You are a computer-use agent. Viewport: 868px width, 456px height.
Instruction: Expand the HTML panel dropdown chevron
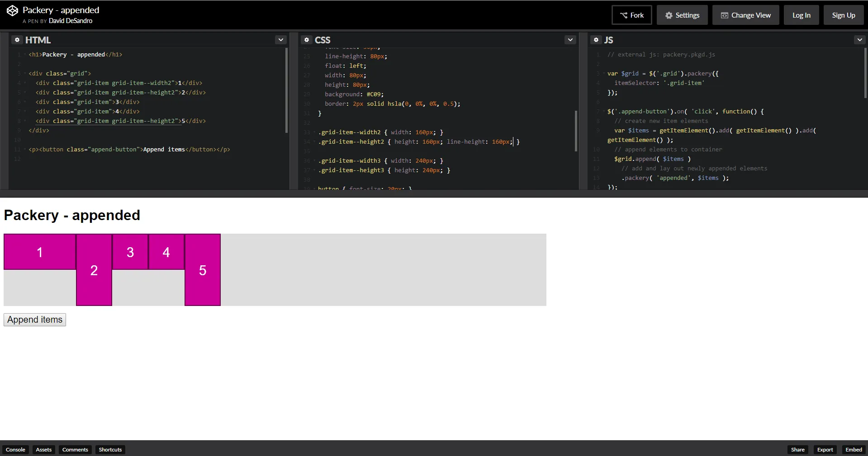281,40
